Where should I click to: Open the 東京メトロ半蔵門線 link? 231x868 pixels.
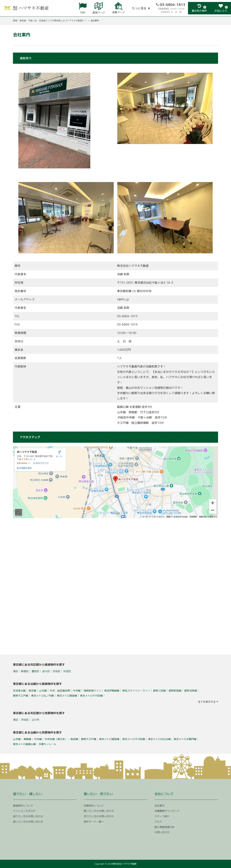pos(185,739)
